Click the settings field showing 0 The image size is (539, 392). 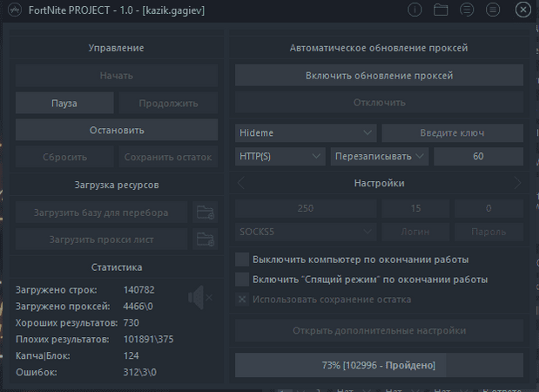488,208
